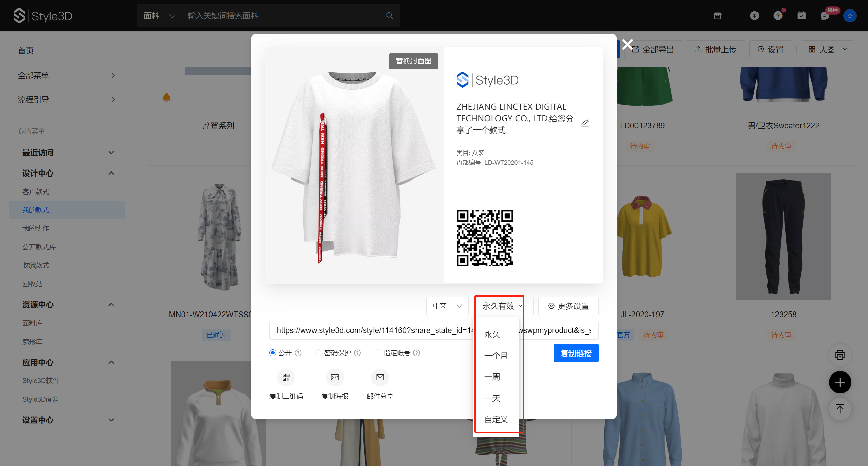Click the language switch icon in top bar

(754, 16)
